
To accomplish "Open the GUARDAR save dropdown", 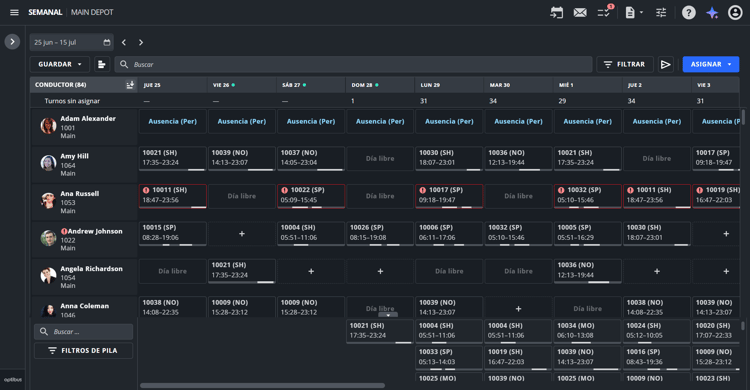I will click(x=60, y=64).
